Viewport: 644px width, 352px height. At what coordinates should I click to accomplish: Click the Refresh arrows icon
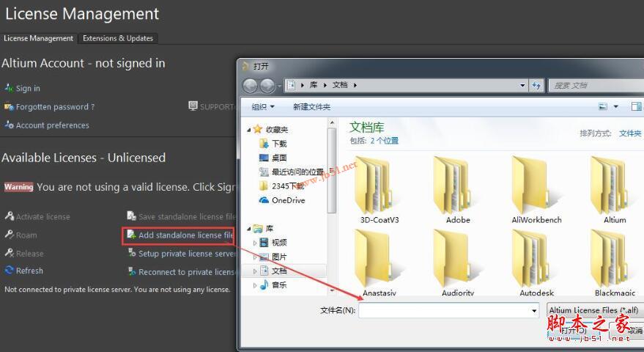pos(10,270)
